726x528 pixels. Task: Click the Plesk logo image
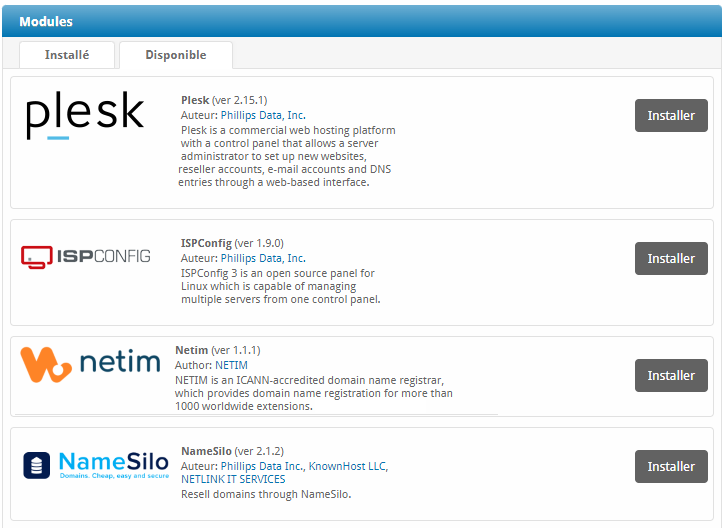tap(85, 115)
